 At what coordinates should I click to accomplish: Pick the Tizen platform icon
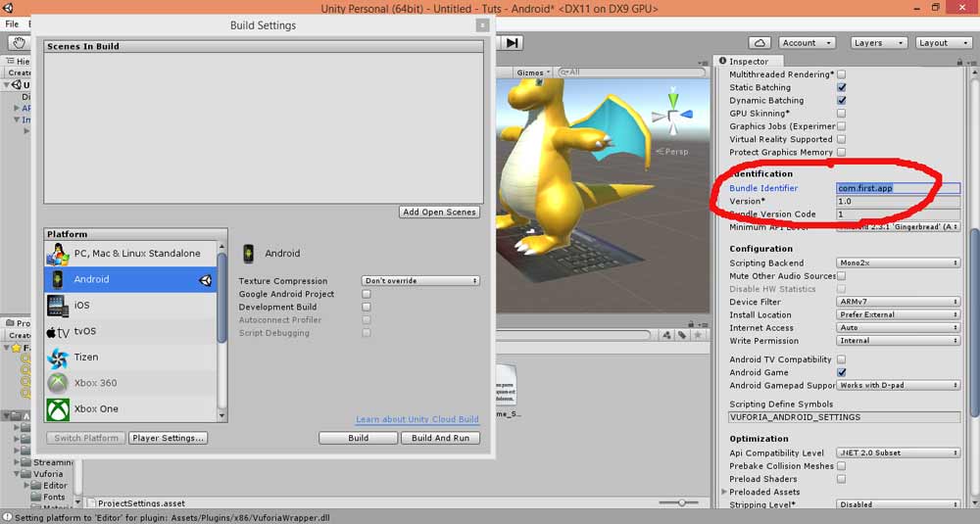click(x=58, y=357)
